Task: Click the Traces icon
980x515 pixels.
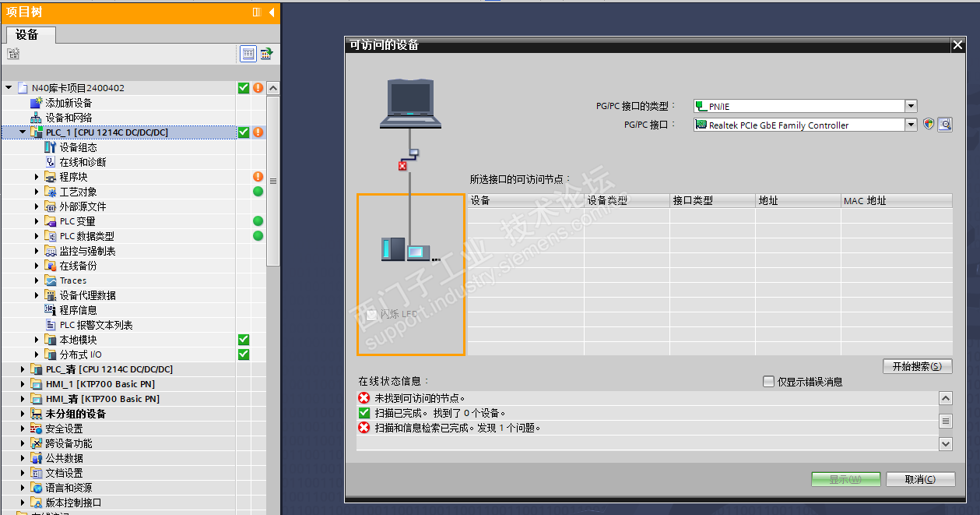Action: (51, 280)
